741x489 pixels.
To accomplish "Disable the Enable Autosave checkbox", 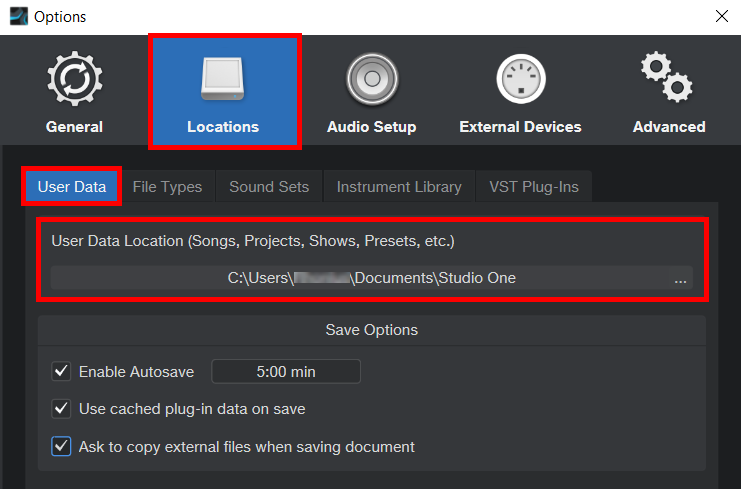I will pos(62,372).
